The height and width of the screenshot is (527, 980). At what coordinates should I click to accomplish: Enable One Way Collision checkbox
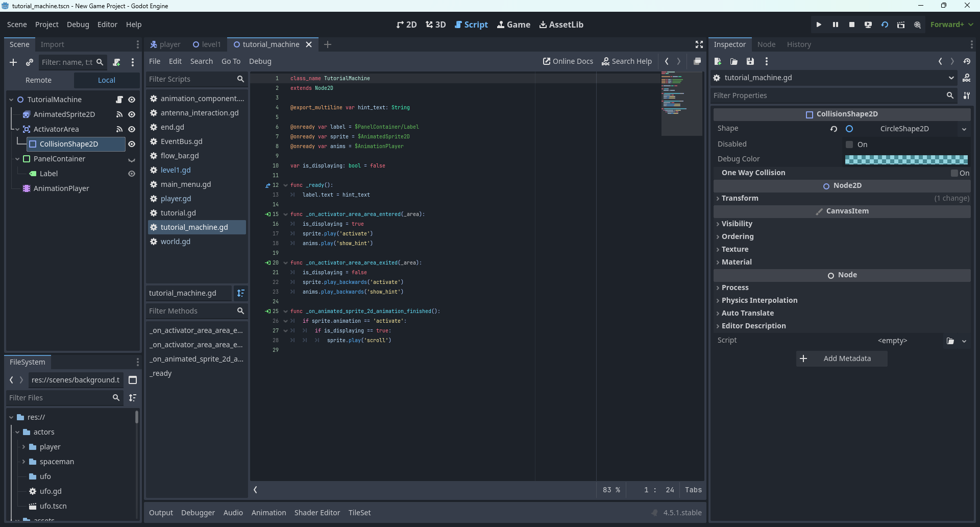(x=954, y=173)
